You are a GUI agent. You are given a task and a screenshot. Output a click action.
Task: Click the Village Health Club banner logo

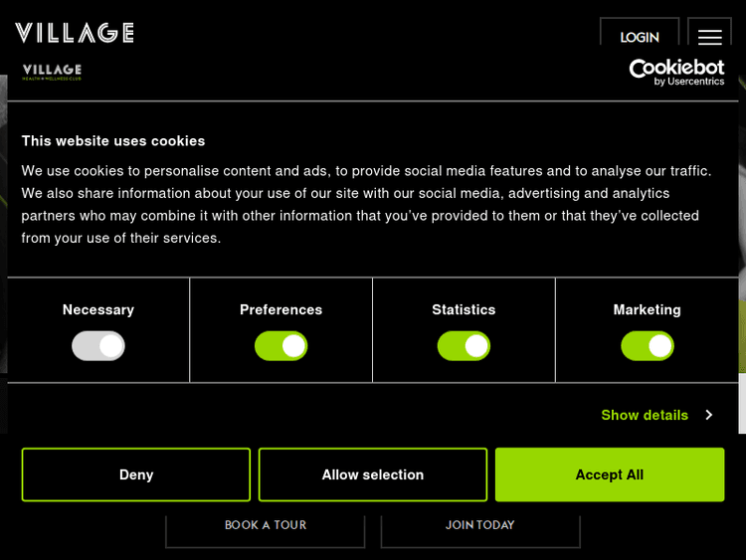(x=52, y=72)
